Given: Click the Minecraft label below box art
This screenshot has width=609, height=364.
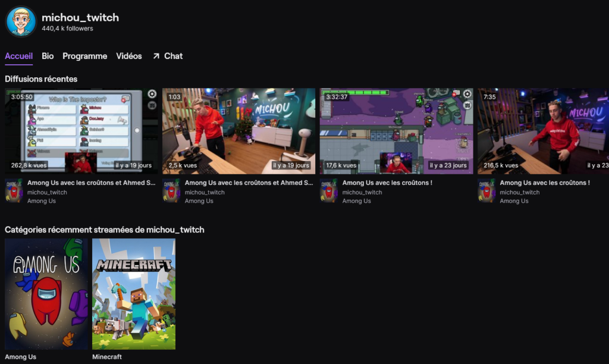Looking at the screenshot, I should point(107,357).
